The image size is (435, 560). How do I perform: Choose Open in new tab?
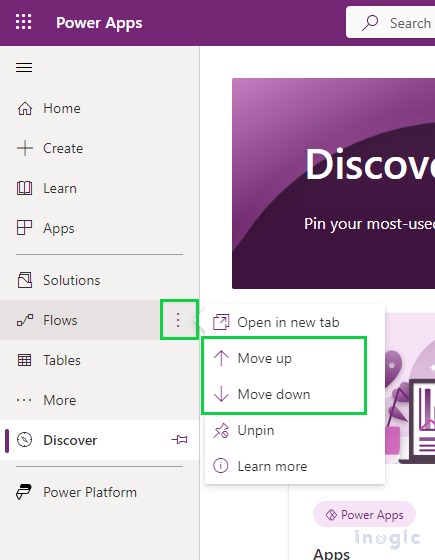click(295, 322)
